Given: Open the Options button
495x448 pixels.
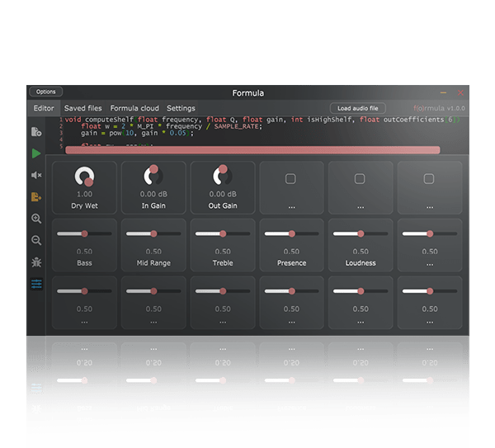Looking at the screenshot, I should [x=45, y=92].
